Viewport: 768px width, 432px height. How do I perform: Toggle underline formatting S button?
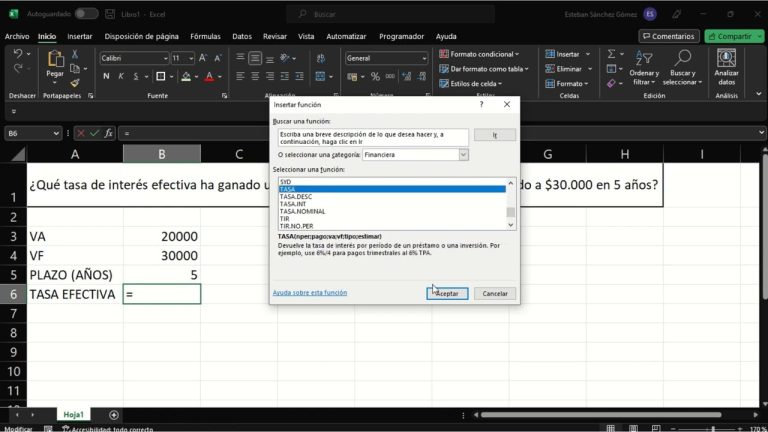[x=135, y=76]
